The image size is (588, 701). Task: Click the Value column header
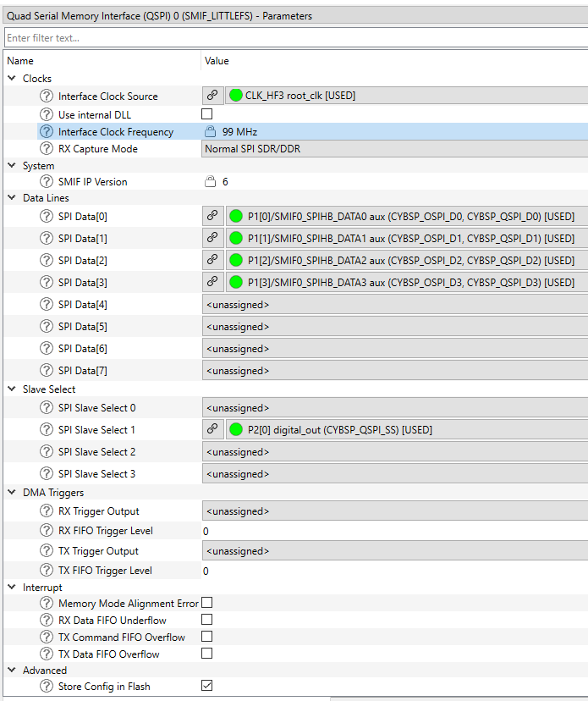[x=217, y=61]
